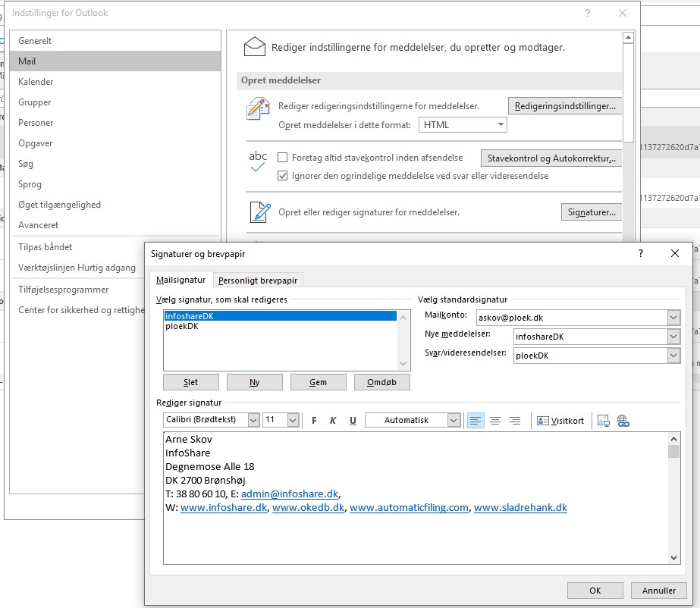This screenshot has height=608, width=700.
Task: Open Generelt options category
Action: [115, 41]
